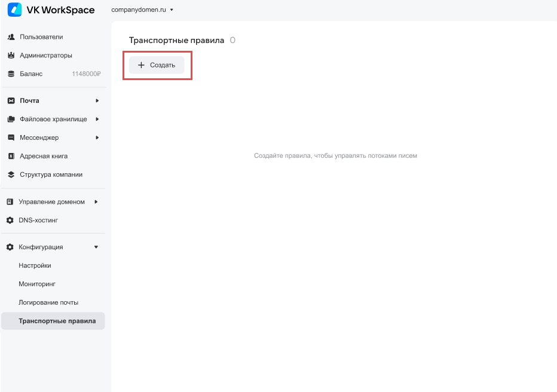Expand the Мессенджер submenu arrow

tap(97, 138)
